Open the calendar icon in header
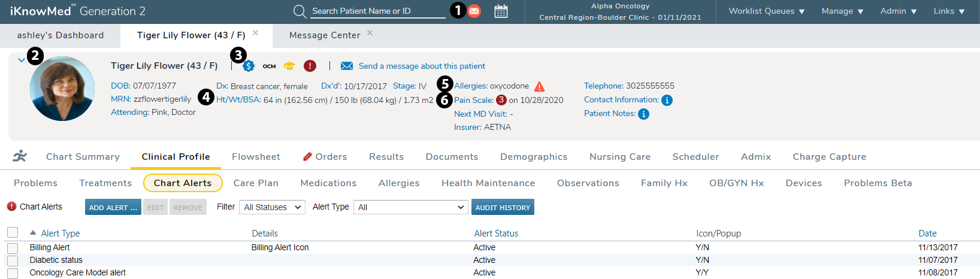The height and width of the screenshot is (279, 980). pos(501,11)
